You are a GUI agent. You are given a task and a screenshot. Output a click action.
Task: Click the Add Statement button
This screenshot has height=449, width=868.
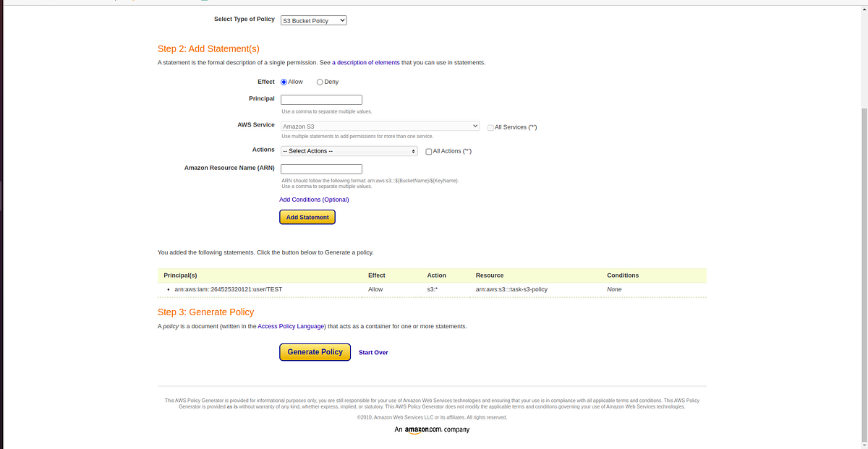pyautogui.click(x=307, y=217)
